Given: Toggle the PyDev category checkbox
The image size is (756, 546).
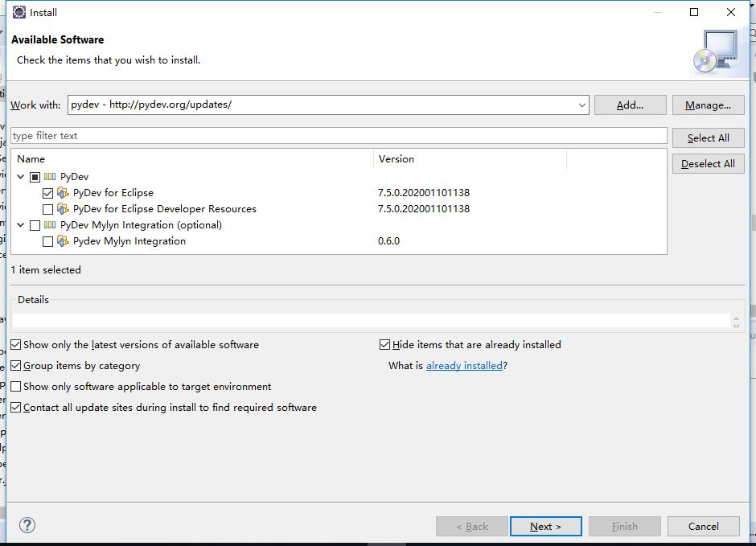Looking at the screenshot, I should pos(35,178).
